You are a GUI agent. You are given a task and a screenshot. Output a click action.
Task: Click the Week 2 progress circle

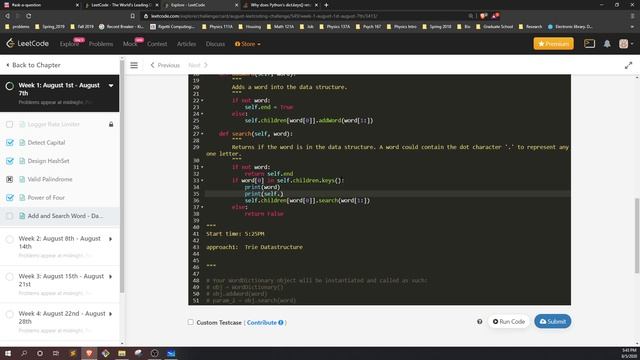click(9, 239)
